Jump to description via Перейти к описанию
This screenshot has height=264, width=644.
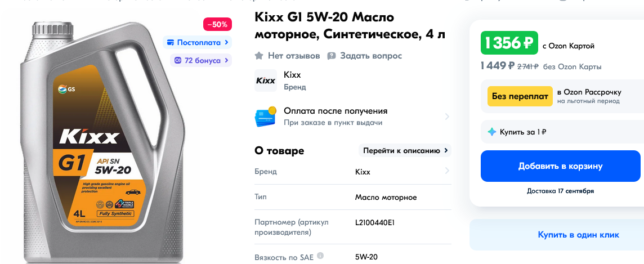[x=405, y=151]
